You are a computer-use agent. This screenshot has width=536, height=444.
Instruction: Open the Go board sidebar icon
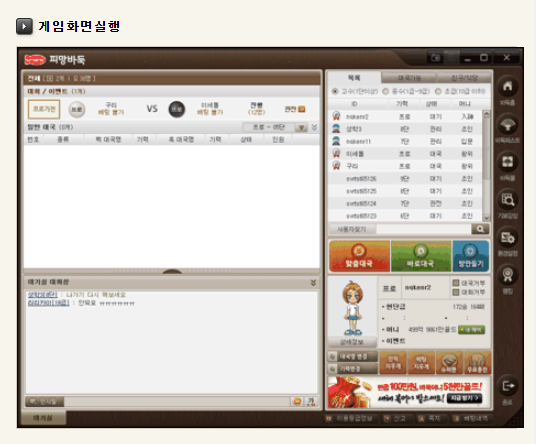point(508,162)
